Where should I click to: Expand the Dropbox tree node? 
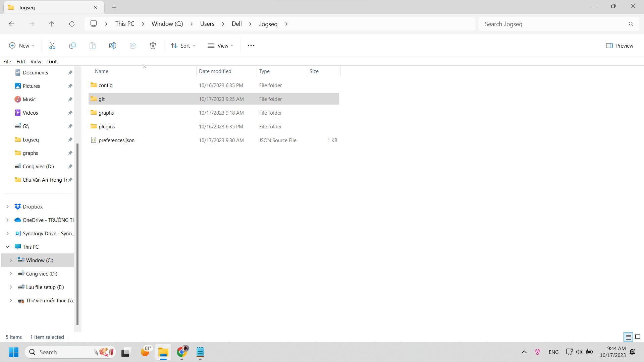coord(7,207)
